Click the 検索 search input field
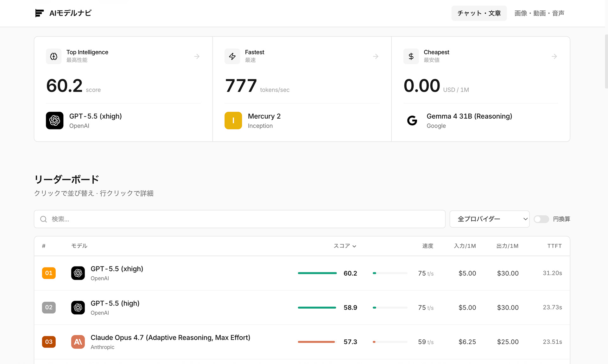This screenshot has width=608, height=364. point(240,219)
